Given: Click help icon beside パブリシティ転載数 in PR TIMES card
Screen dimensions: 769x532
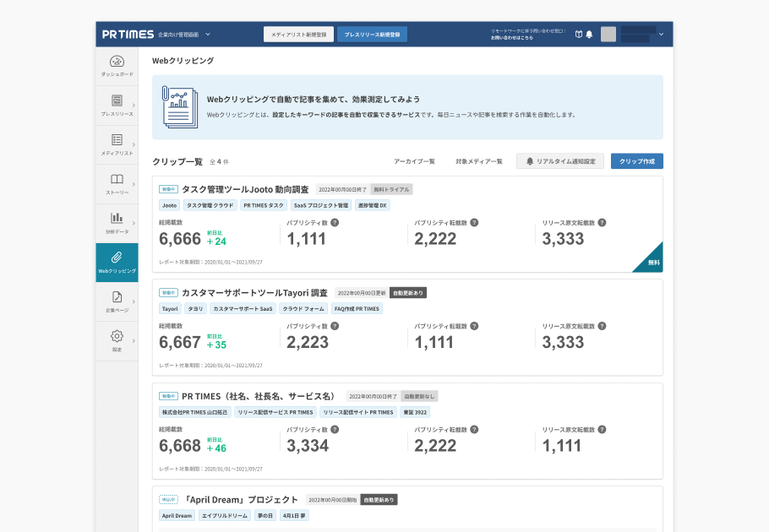Looking at the screenshot, I should [x=474, y=430].
